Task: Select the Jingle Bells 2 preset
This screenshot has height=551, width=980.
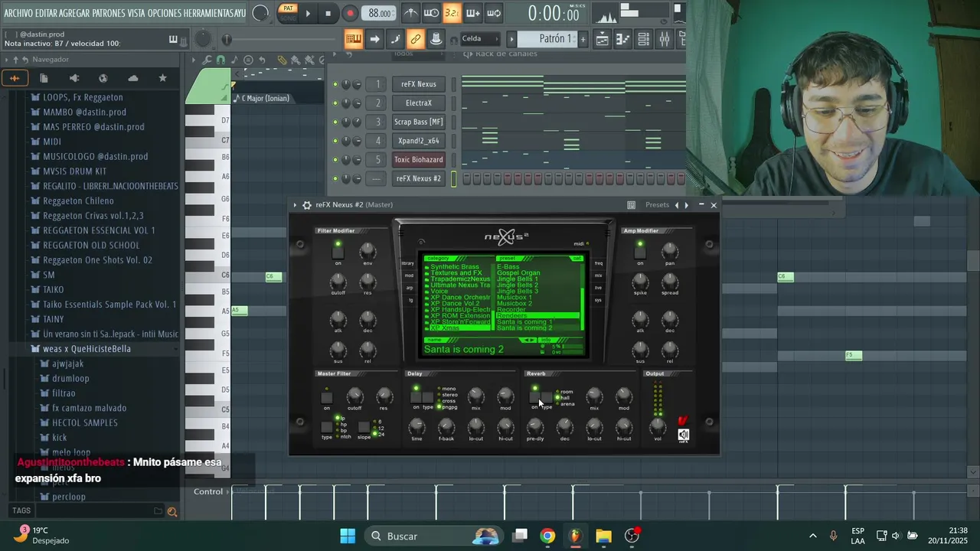Action: click(518, 285)
